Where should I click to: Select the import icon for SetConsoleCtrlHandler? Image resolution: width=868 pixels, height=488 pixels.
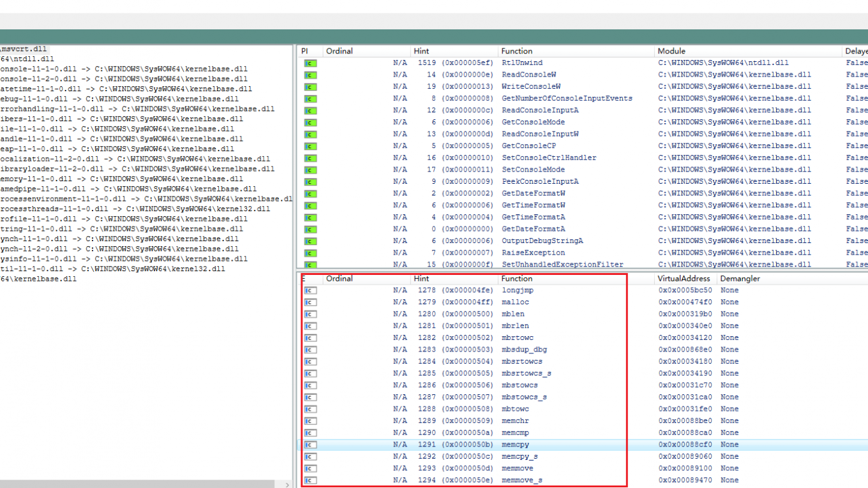tap(310, 158)
